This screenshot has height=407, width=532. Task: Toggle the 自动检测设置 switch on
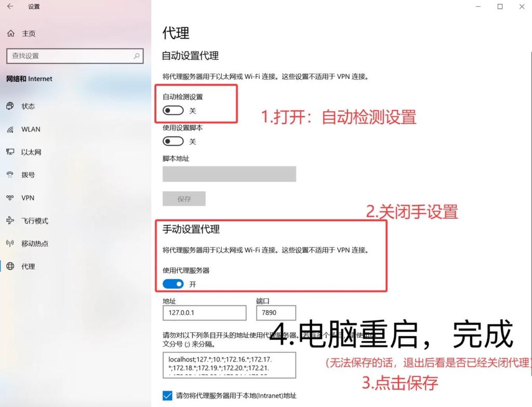click(x=173, y=110)
